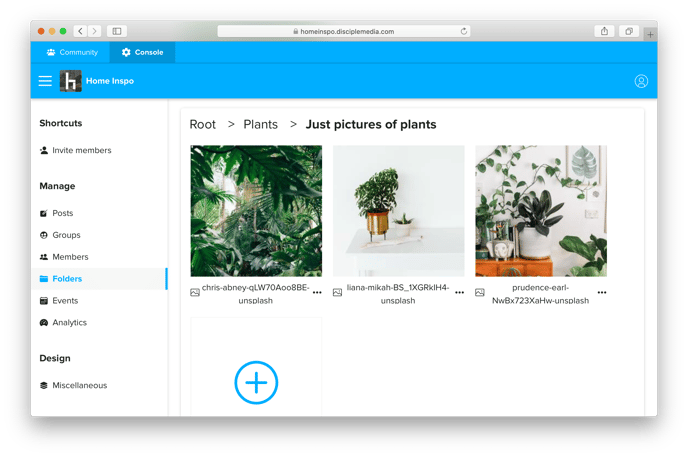This screenshot has width=688, height=457.
Task: Click Just pictures of plants breadcrumb
Action: (x=371, y=125)
